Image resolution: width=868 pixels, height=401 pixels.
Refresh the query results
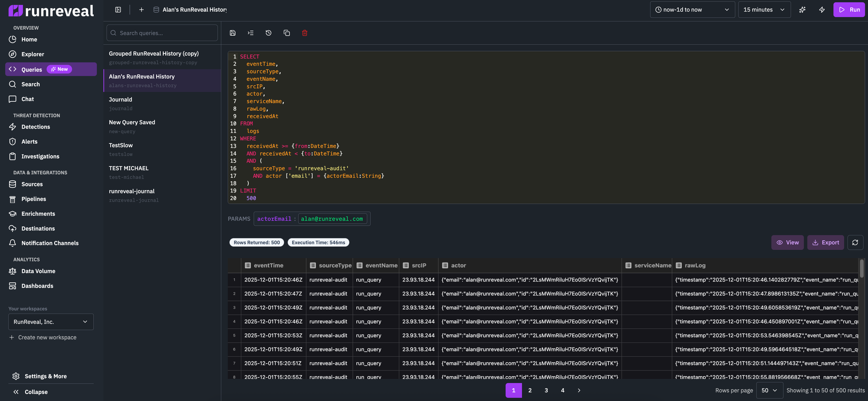click(x=855, y=242)
